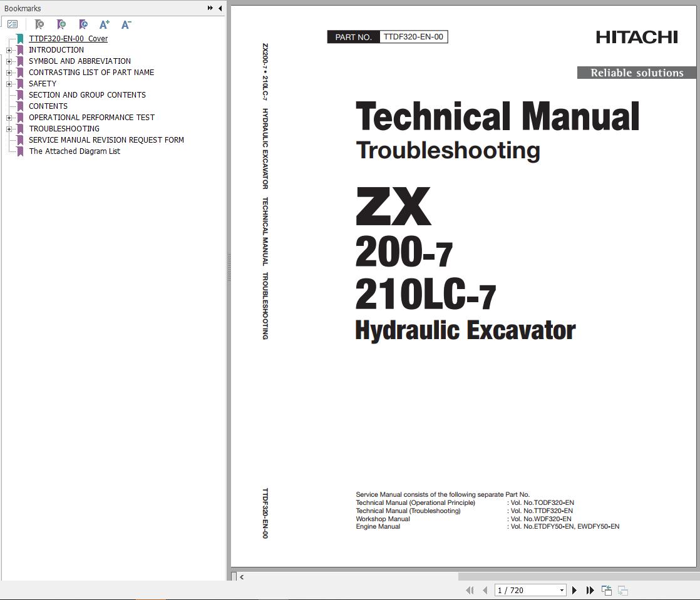This screenshot has width=700, height=600.
Task: Select the CONTENTS bookmark entry
Action: pyautogui.click(x=48, y=106)
